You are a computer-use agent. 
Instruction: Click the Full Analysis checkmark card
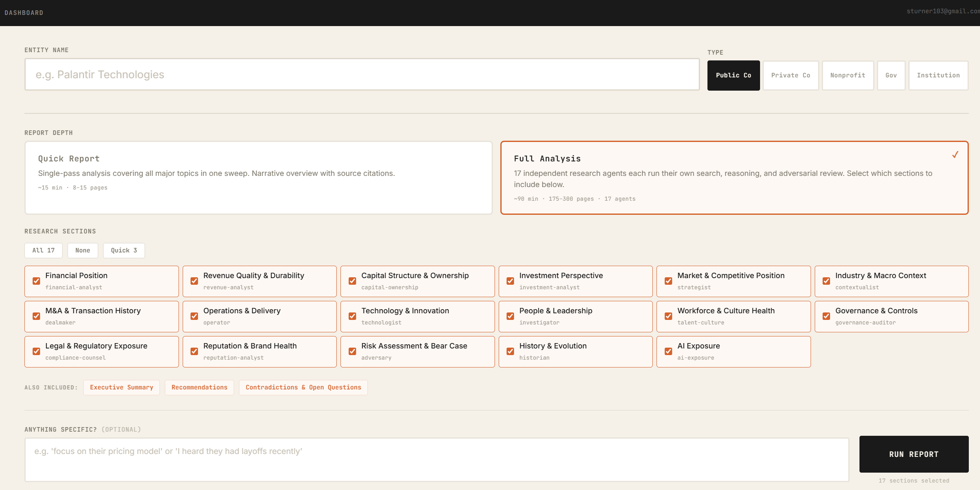734,178
